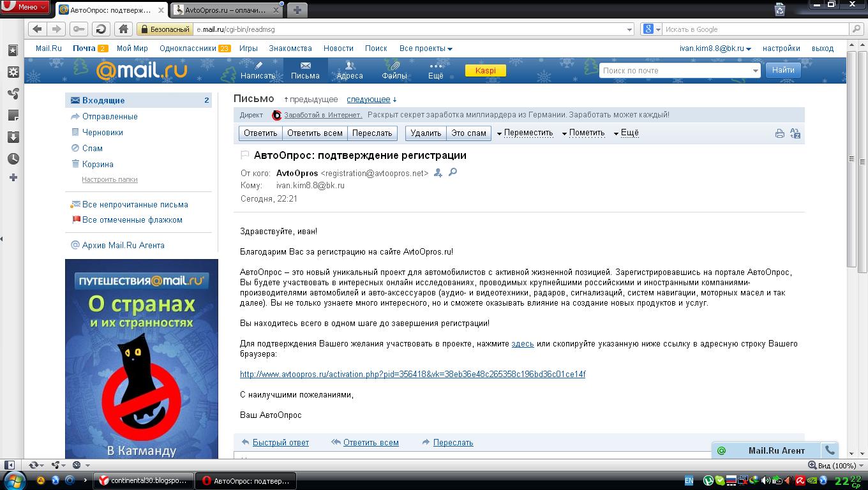Open Архив Mail.Ru Агента

[123, 245]
